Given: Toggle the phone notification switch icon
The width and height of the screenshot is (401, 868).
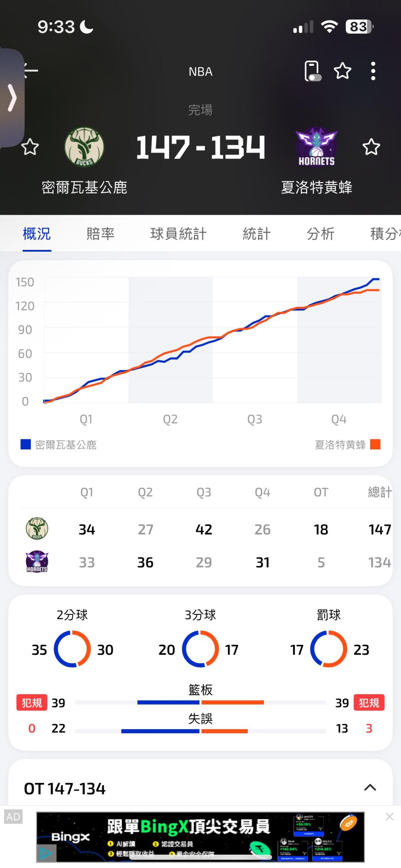Looking at the screenshot, I should click(x=312, y=71).
